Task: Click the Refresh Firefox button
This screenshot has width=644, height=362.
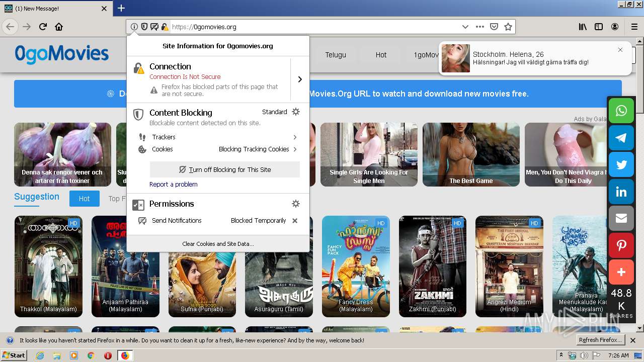Action: [600, 340]
